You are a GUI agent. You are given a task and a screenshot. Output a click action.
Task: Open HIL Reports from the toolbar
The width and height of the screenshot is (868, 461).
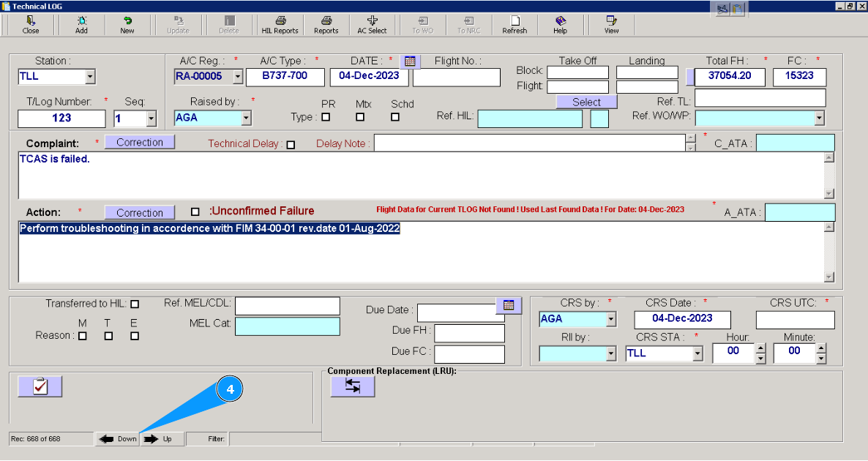point(280,25)
